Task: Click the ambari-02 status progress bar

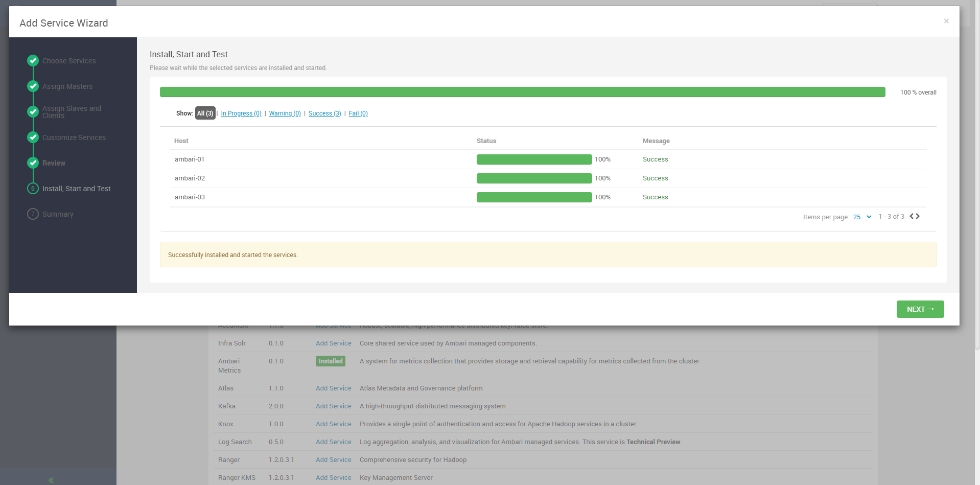Action: (534, 178)
